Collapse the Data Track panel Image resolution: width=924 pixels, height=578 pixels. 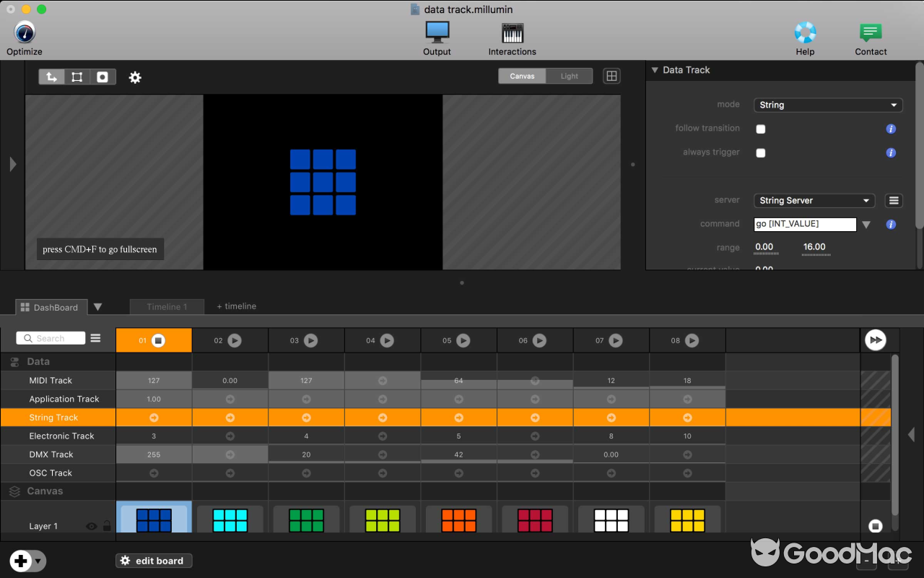pyautogui.click(x=655, y=70)
